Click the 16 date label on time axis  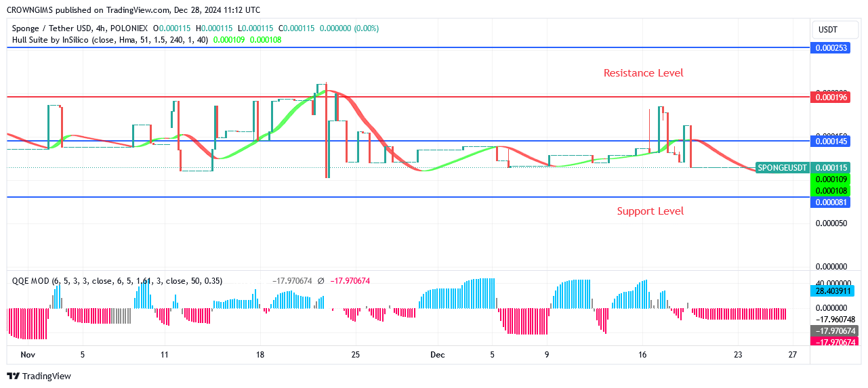click(642, 355)
